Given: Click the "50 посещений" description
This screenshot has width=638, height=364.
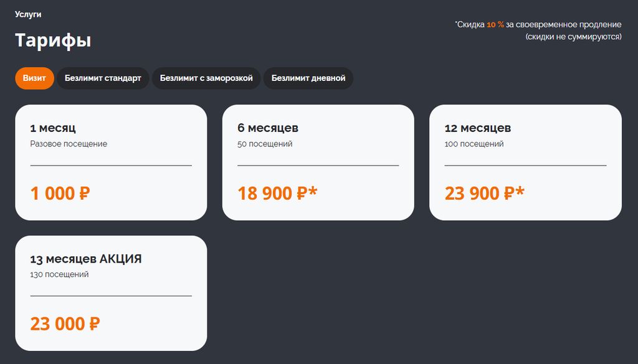Looking at the screenshot, I should (265, 144).
